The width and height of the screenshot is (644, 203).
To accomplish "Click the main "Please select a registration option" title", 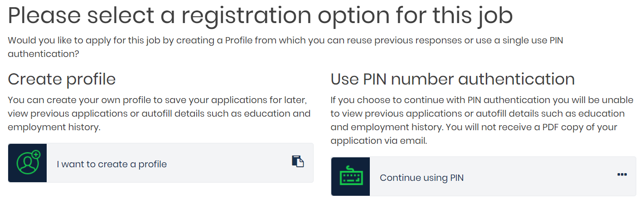I will [260, 16].
